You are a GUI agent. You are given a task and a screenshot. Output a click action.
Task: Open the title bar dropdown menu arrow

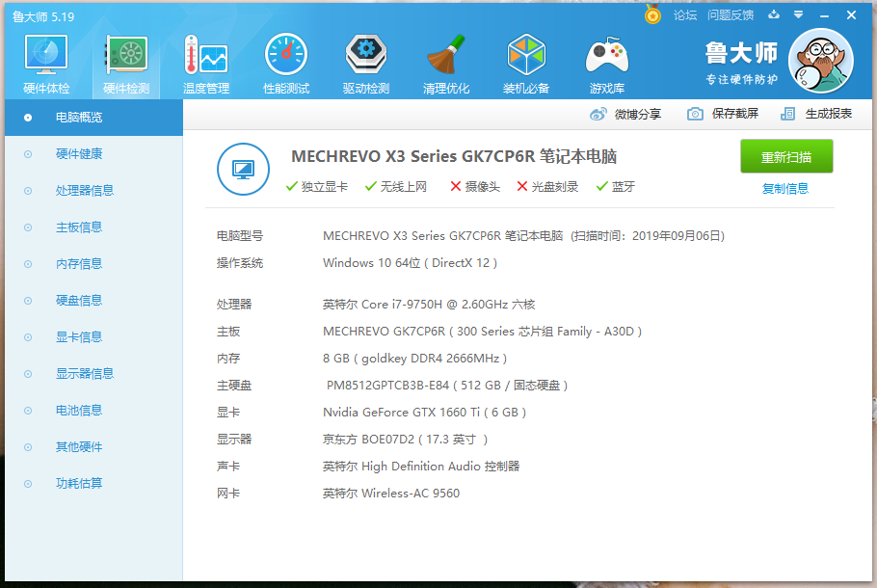tap(799, 15)
